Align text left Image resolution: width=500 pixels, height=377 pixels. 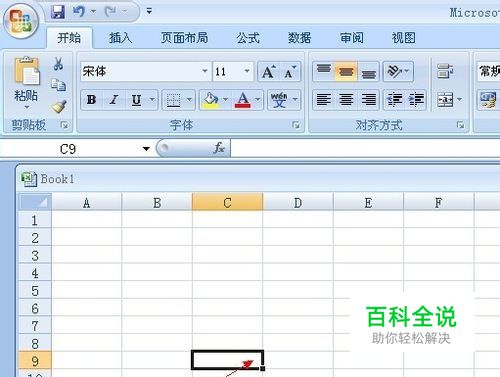tap(324, 99)
